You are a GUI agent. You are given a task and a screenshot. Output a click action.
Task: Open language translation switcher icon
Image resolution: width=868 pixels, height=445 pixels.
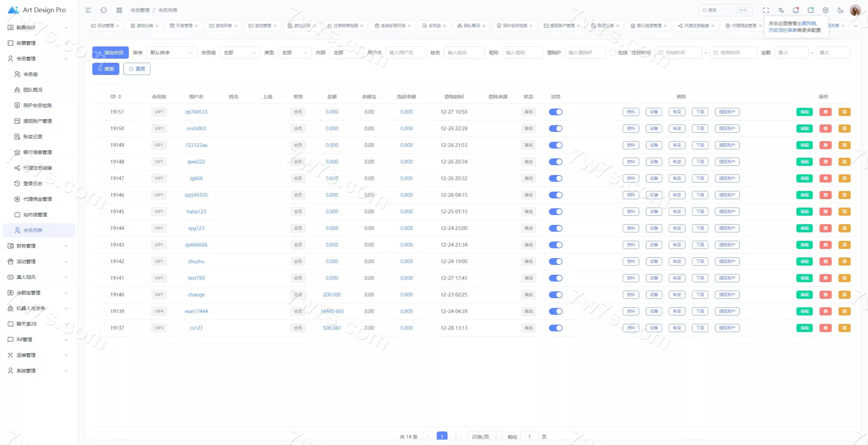pos(781,10)
